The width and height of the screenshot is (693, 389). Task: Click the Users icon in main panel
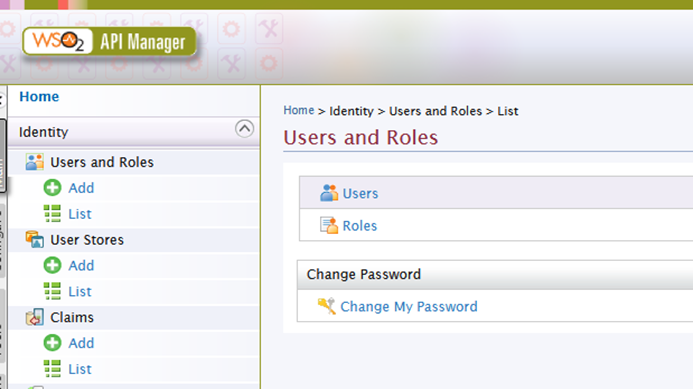[329, 193]
